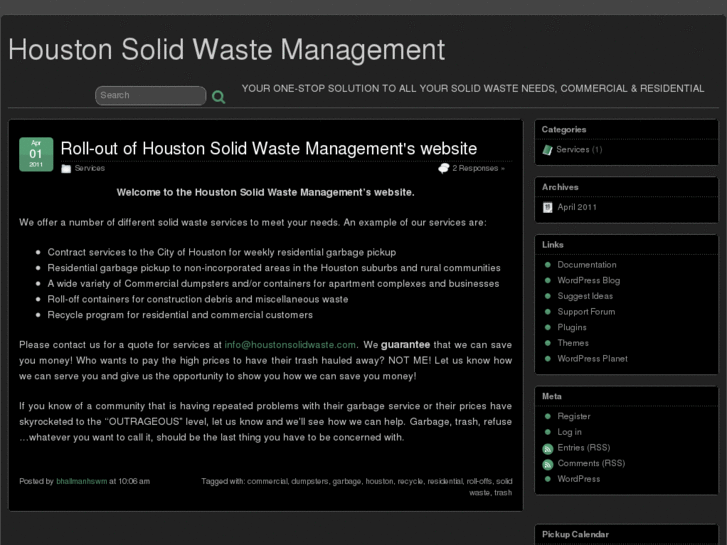Viewport: 727px width, 545px height.
Task: Focus the Search input field
Action: [151, 96]
